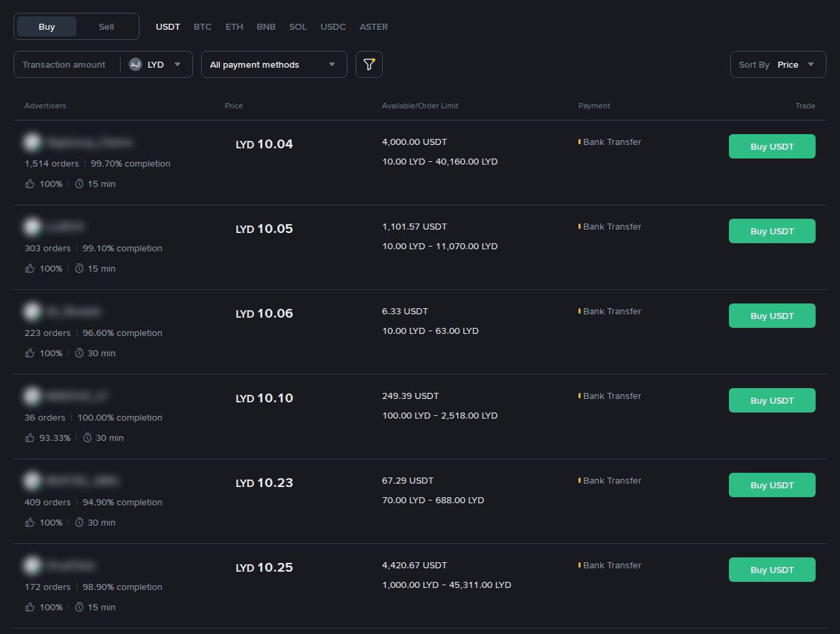Click the 4,000.00 USDT available amount
This screenshot has width=840, height=634.
pyautogui.click(x=415, y=142)
